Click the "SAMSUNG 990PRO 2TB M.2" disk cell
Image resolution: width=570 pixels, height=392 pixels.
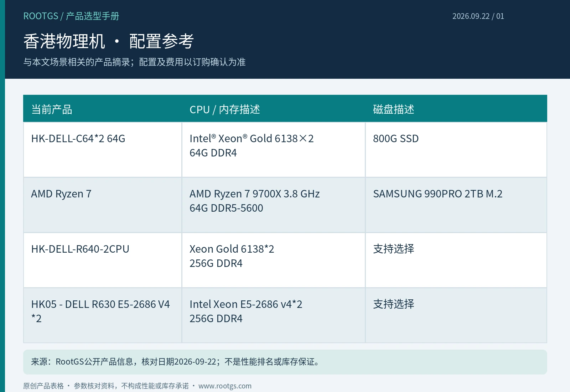tap(456, 205)
